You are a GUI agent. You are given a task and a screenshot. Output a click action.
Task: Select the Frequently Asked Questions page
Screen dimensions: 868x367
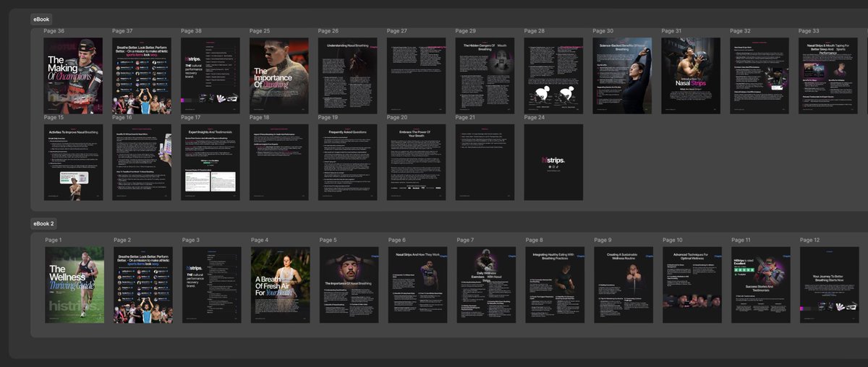(x=348, y=162)
